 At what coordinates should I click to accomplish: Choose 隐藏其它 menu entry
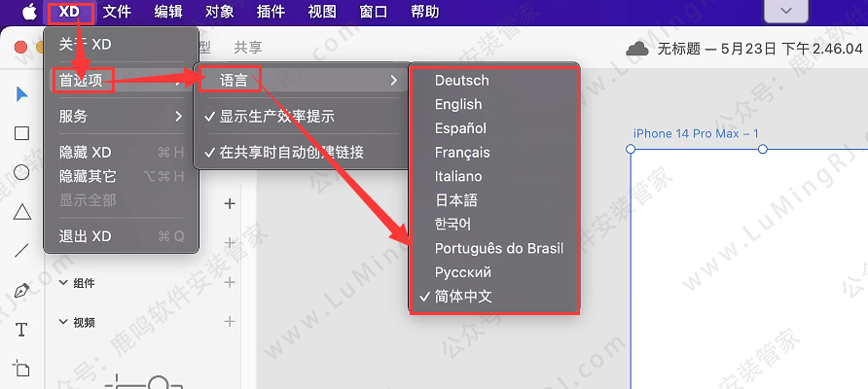(x=121, y=177)
